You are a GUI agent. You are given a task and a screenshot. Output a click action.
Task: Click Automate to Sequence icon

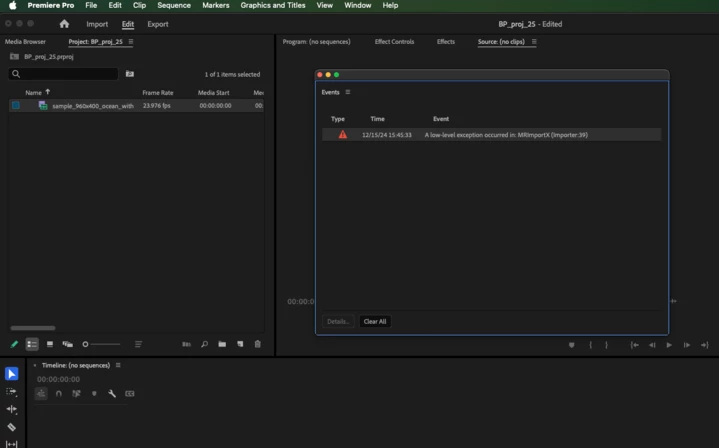(x=186, y=344)
